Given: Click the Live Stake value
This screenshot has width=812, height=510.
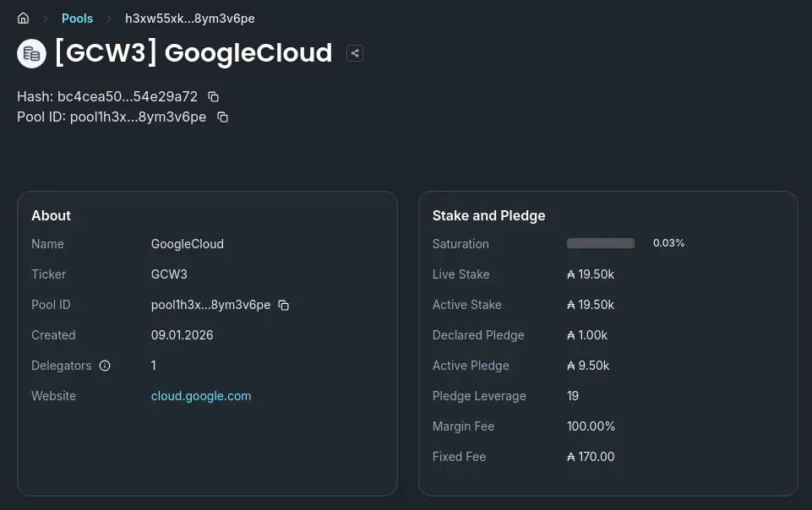Looking at the screenshot, I should (x=591, y=274).
